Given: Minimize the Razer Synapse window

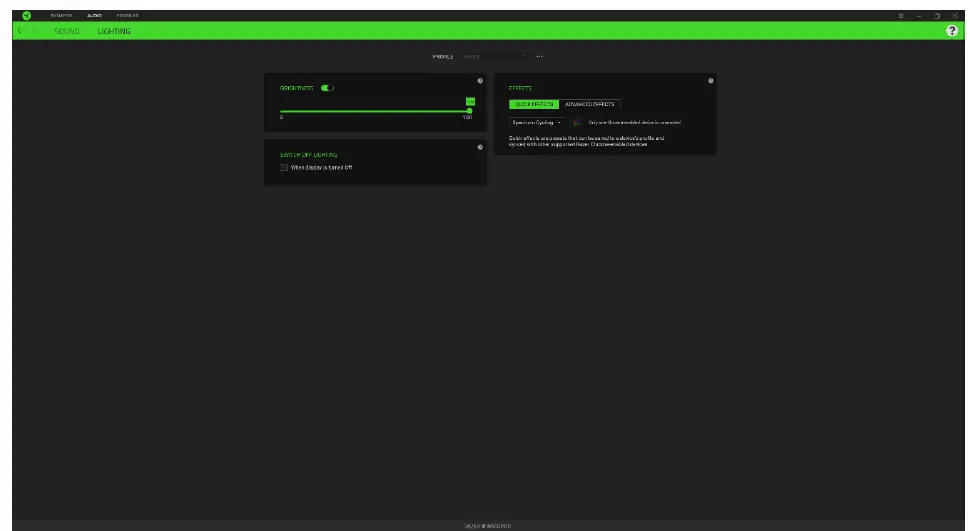Looking at the screenshot, I should pyautogui.click(x=919, y=15).
